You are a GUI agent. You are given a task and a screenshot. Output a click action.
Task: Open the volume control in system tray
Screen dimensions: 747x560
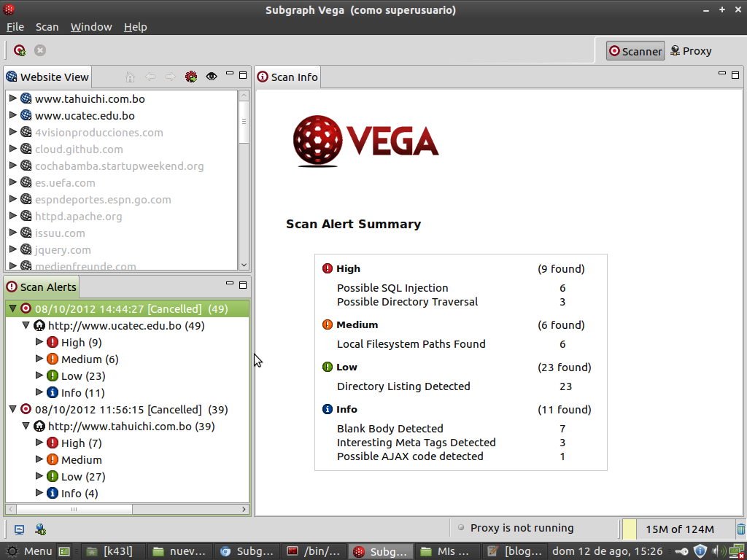coord(718,551)
